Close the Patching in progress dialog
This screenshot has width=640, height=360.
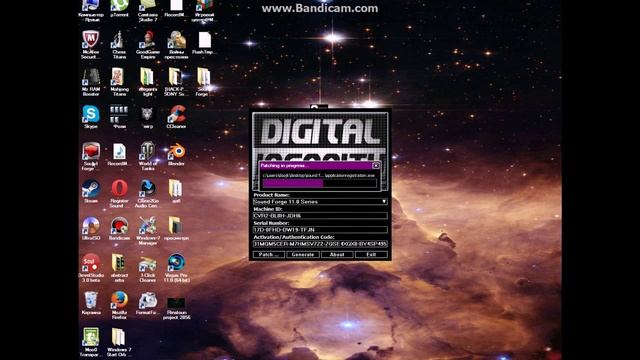(376, 165)
